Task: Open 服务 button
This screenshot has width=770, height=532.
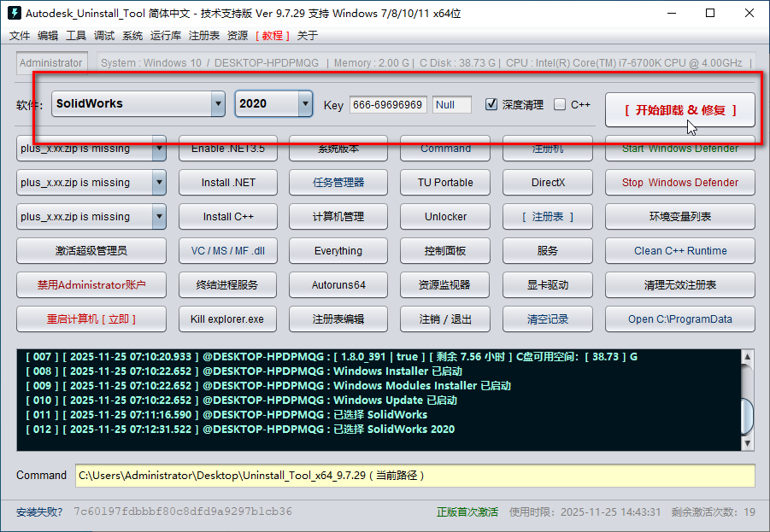Action: click(548, 251)
